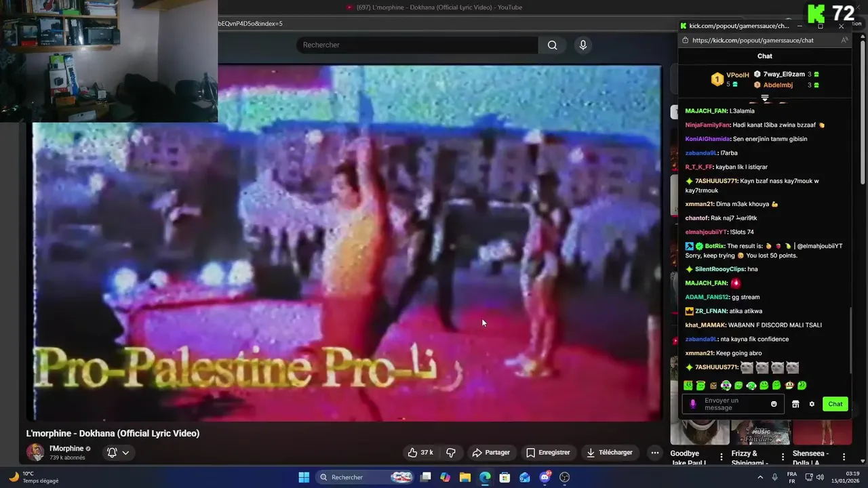
Task: Open Kick shop storefront icon in chat
Action: (x=795, y=404)
